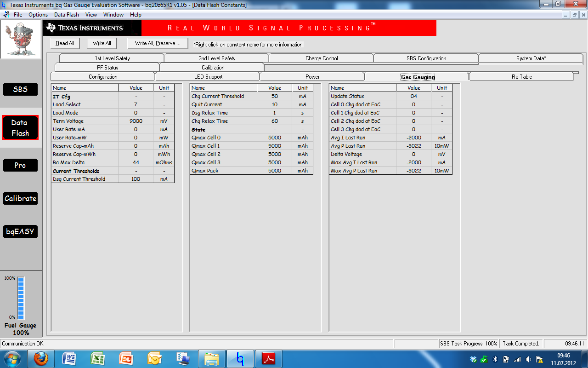Open Windows Explorer folder in taskbar
The image size is (588, 368).
point(211,359)
